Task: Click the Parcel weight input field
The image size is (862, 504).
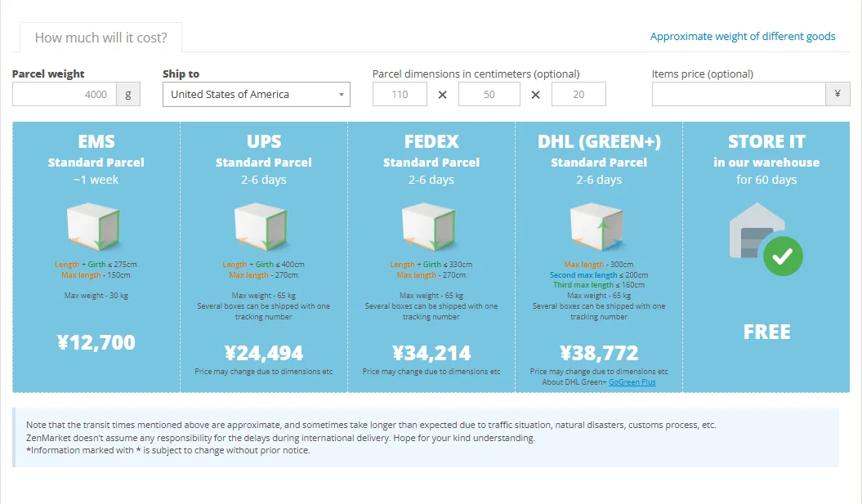Action: (65, 94)
